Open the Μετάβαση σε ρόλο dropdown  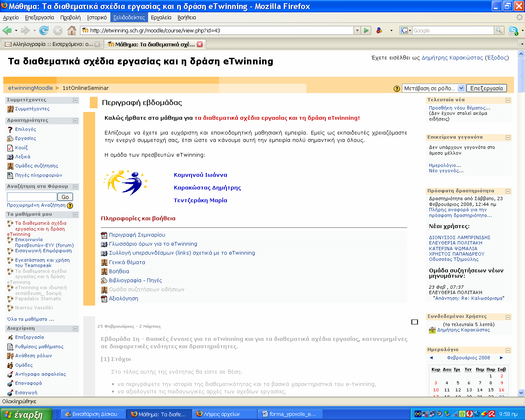tap(433, 88)
